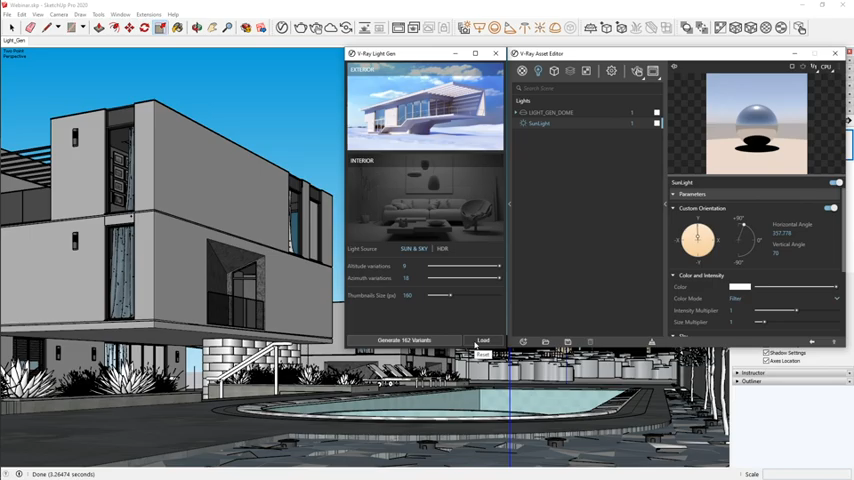Open Render Settings gear in Asset Editor
The image size is (854, 480).
pyautogui.click(x=611, y=71)
